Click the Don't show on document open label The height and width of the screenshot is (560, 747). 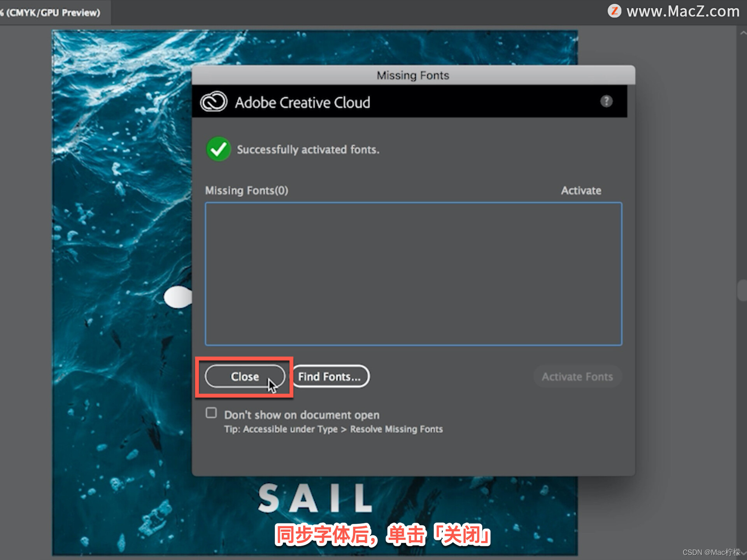[x=302, y=415]
